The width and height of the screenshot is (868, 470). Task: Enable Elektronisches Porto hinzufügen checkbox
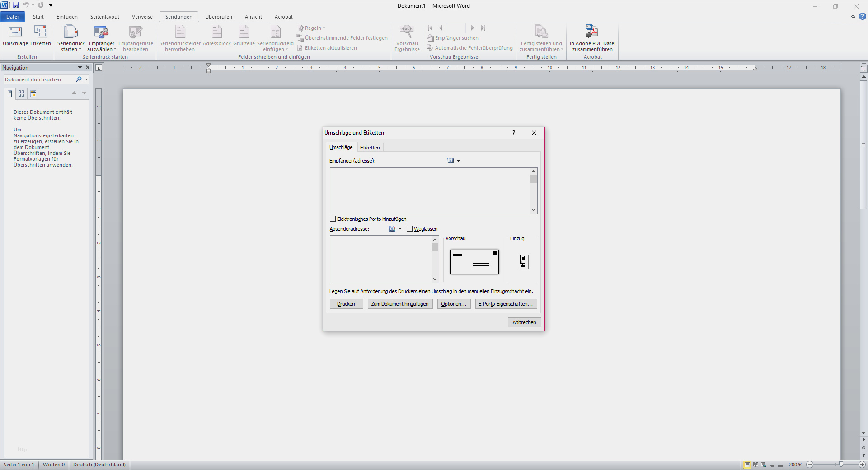tap(333, 219)
